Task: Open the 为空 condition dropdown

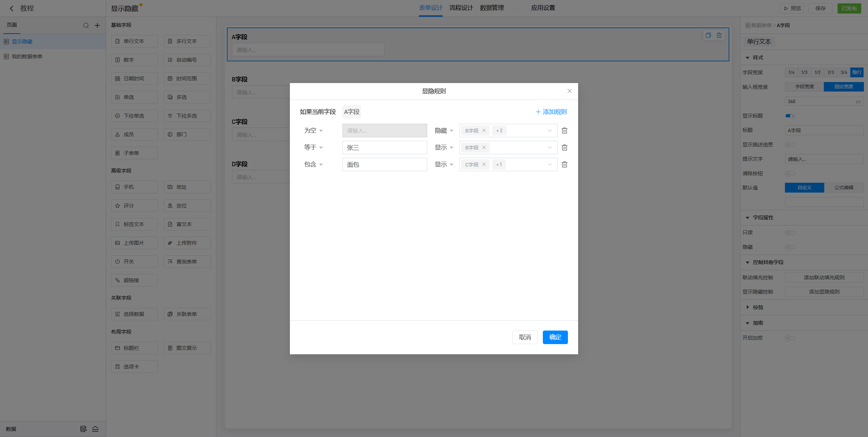Action: click(x=313, y=131)
